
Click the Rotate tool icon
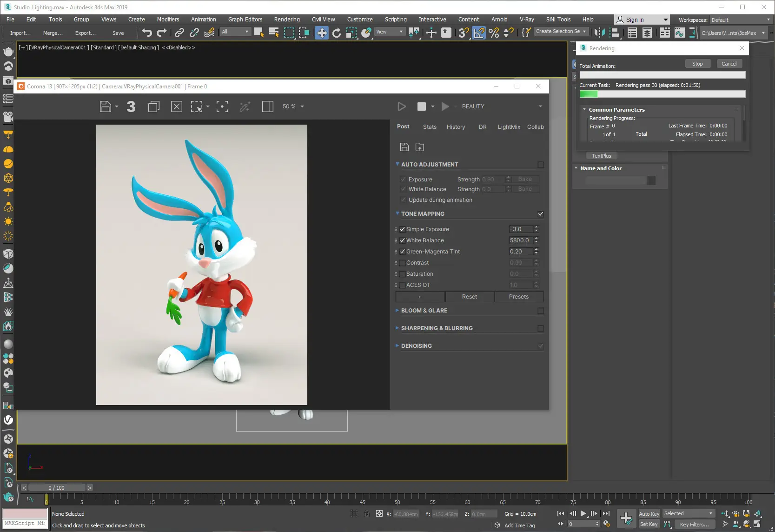(x=337, y=33)
